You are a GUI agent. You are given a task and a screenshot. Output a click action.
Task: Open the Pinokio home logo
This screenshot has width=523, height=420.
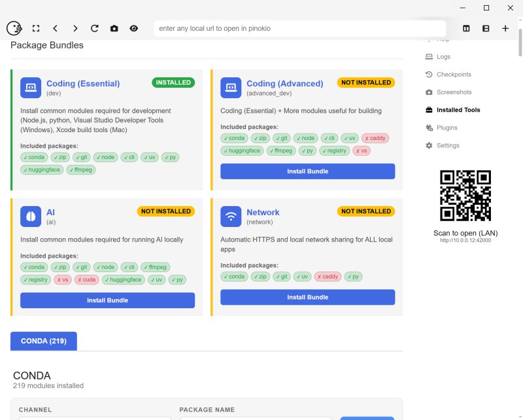point(14,28)
